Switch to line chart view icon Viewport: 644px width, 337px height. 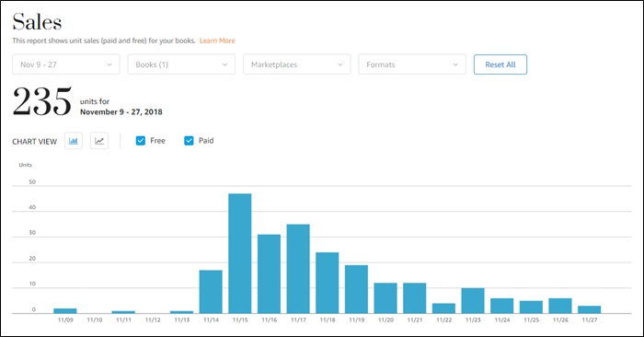(99, 141)
